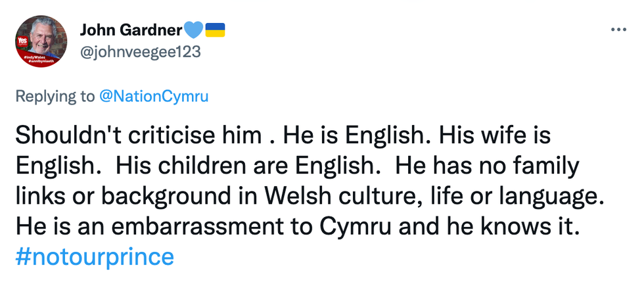Click the blue heart emoji beside the name

192,30
